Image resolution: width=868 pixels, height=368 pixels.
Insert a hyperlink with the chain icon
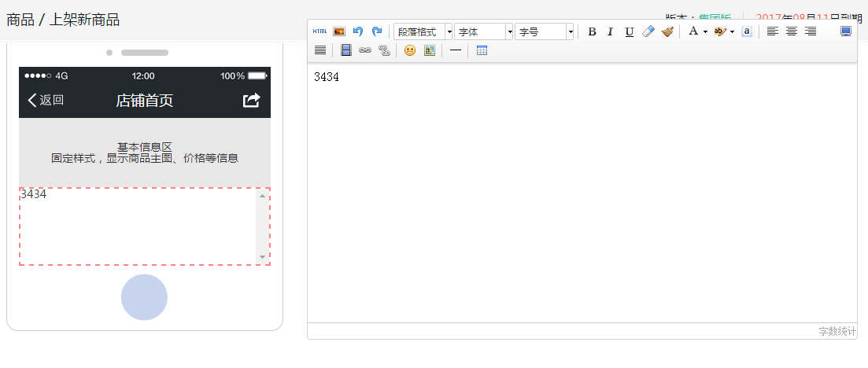[365, 50]
